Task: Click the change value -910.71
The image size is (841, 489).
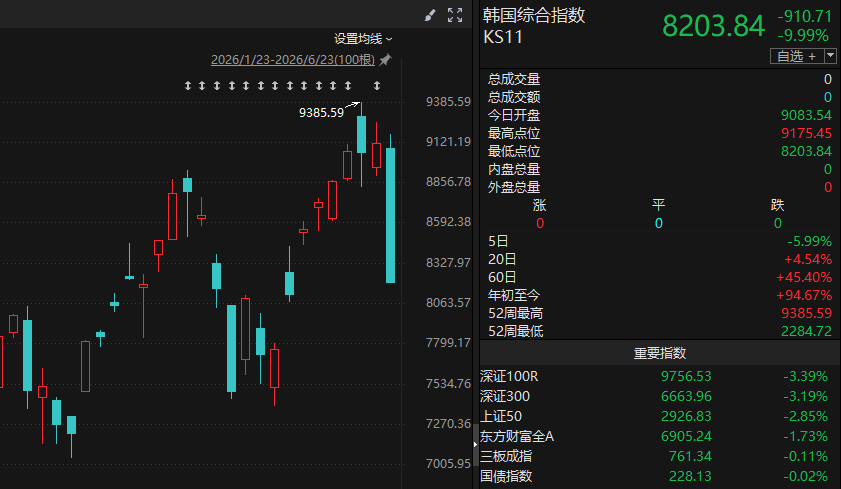Action: [x=804, y=17]
